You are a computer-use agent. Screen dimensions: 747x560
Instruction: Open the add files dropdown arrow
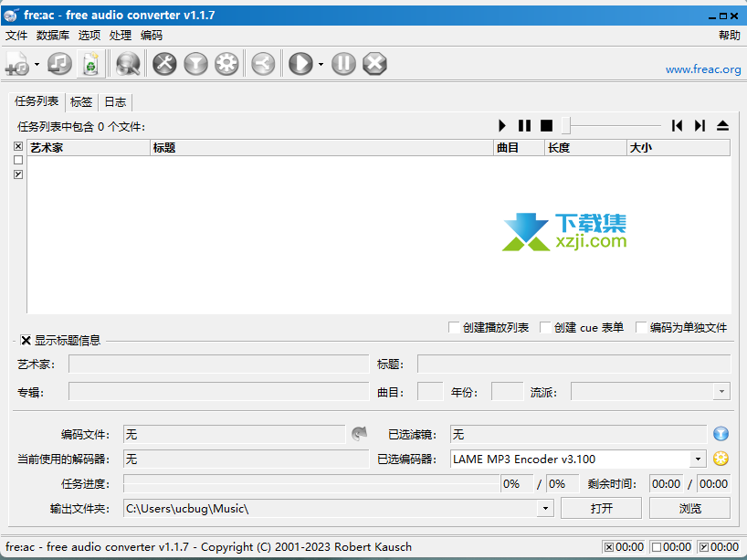[37, 64]
